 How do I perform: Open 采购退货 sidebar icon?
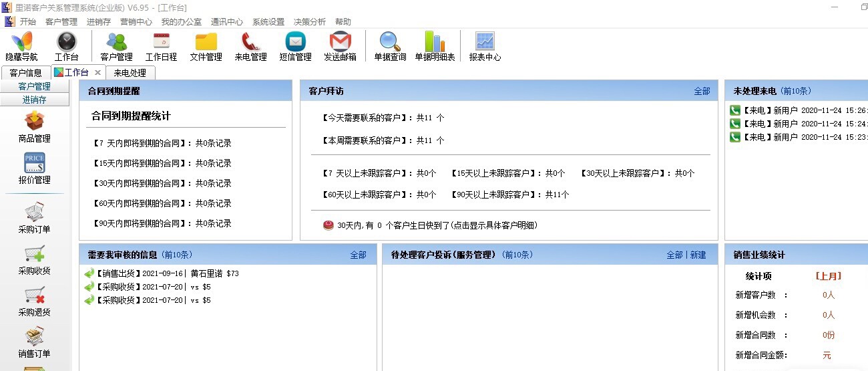tap(34, 301)
